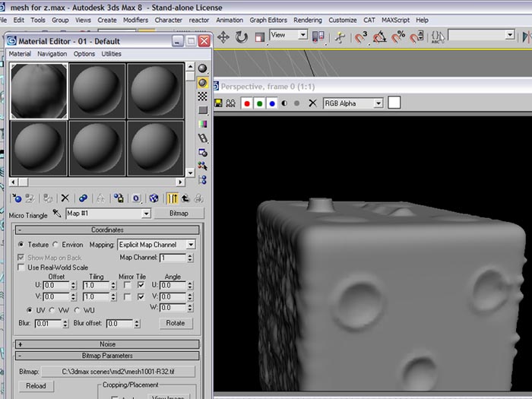The width and height of the screenshot is (532, 399).
Task: Select the Environ radio button
Action: point(55,244)
